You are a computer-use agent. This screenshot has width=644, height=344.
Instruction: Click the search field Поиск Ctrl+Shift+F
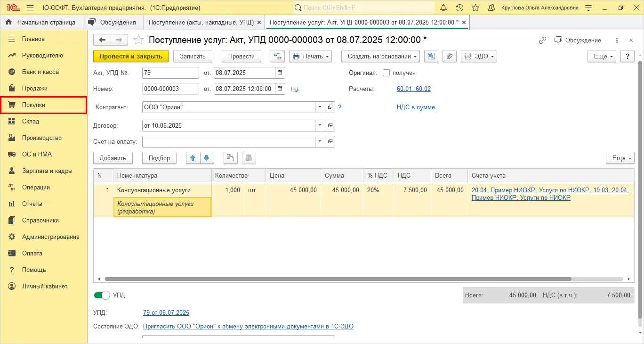click(363, 8)
